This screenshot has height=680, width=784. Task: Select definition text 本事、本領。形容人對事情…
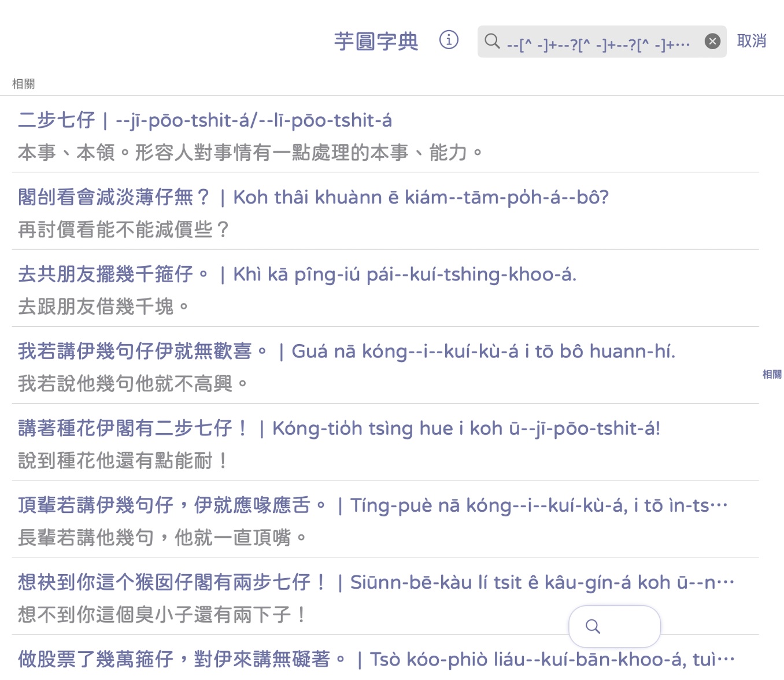click(x=250, y=153)
